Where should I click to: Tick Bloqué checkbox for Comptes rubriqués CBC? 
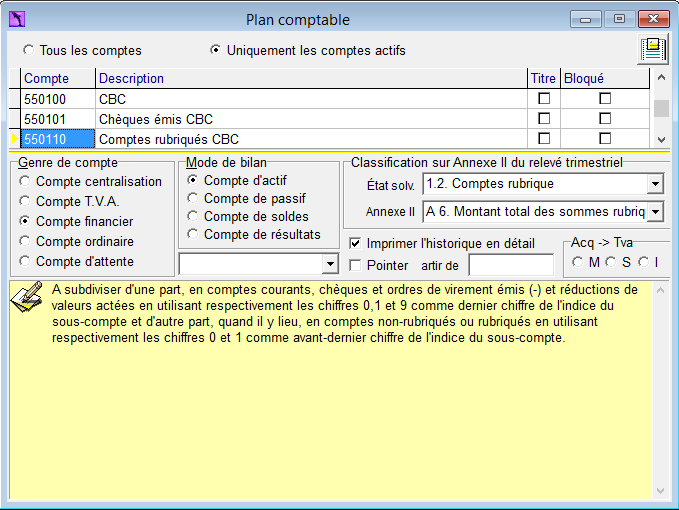click(605, 139)
